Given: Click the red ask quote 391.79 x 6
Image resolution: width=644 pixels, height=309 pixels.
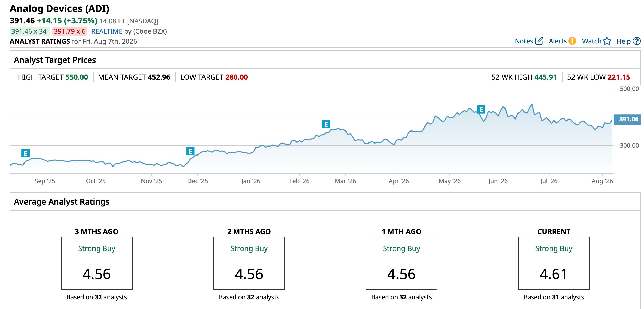Looking at the screenshot, I should tap(70, 31).
